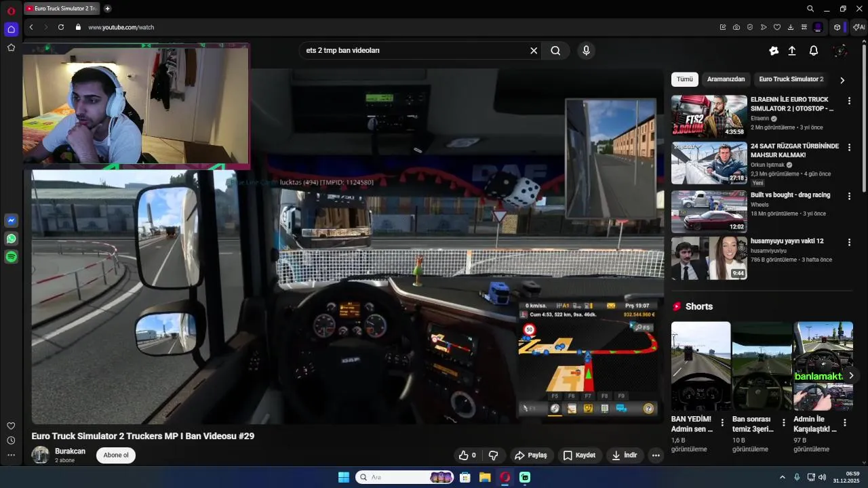
Task: Switch to the Euro Truck Simulator 2 tab
Action: click(x=62, y=9)
